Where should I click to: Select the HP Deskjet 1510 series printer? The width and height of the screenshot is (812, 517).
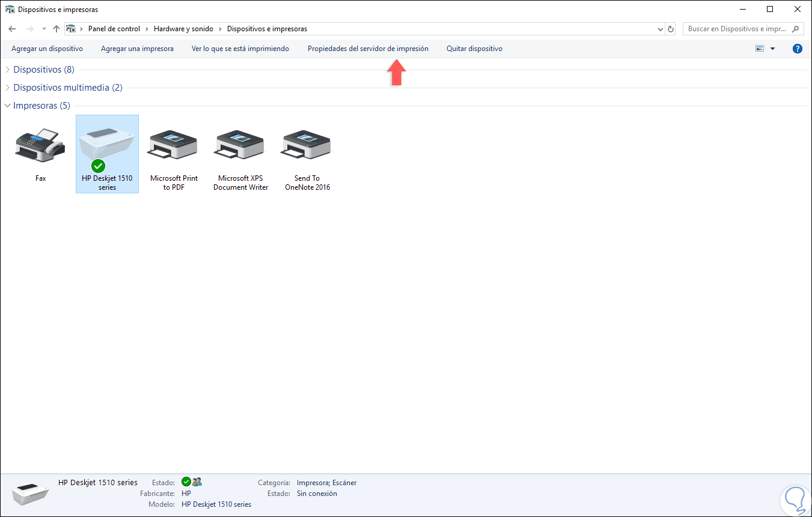click(x=108, y=154)
